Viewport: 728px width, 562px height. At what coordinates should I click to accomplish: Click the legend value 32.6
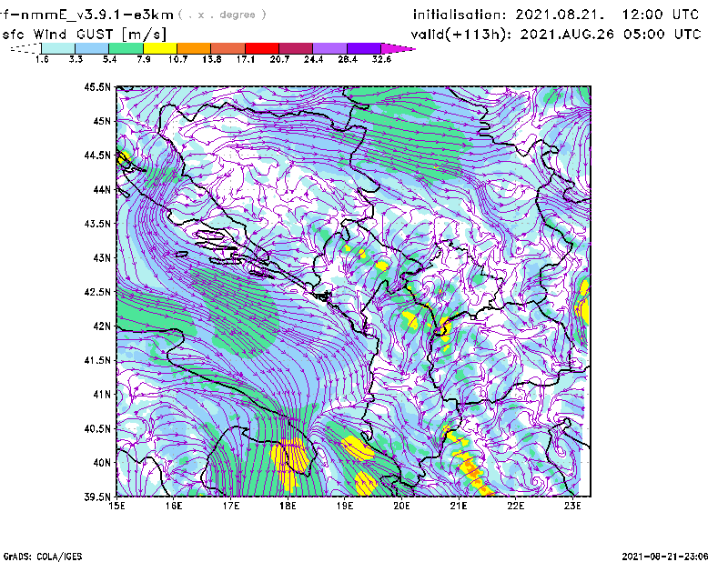[381, 59]
